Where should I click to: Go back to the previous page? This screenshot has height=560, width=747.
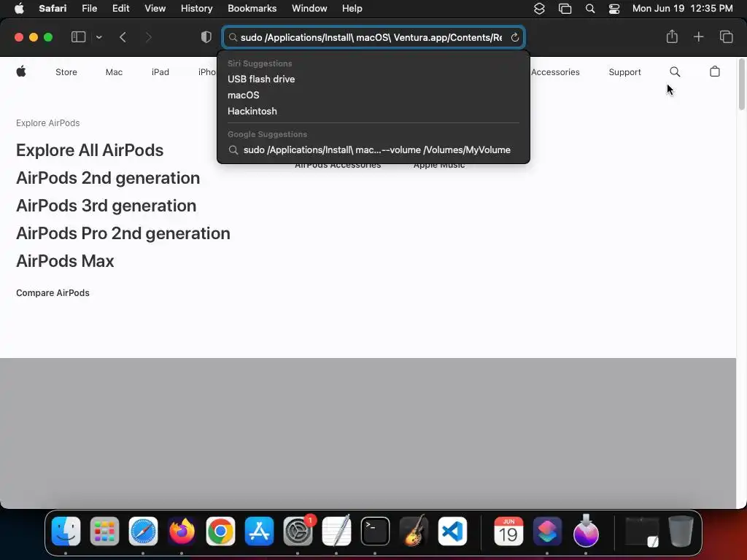click(123, 37)
